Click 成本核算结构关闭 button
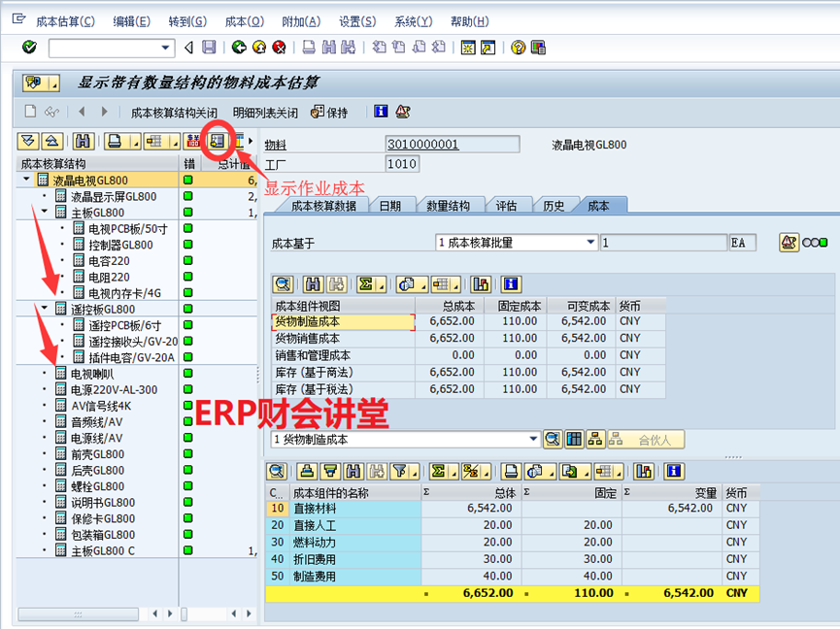The width and height of the screenshot is (840, 629). tap(174, 113)
